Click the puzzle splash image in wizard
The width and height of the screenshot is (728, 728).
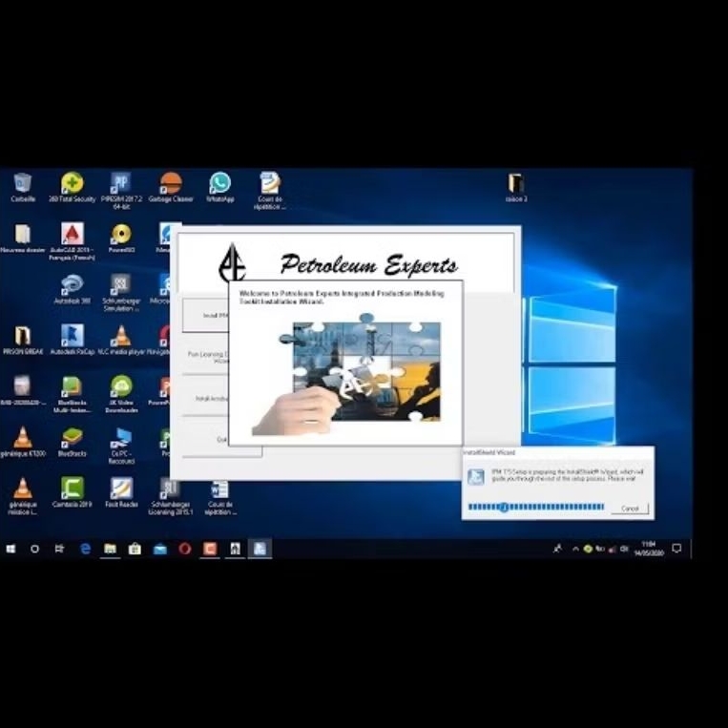(x=346, y=374)
